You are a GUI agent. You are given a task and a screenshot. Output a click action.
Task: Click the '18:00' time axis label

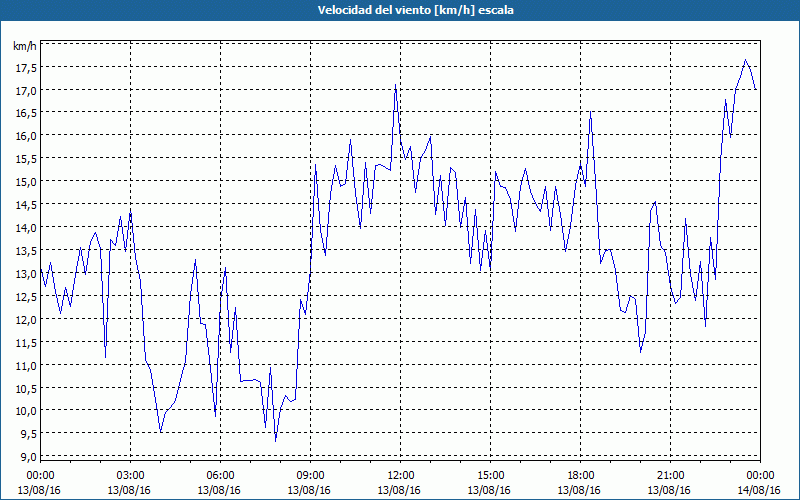tap(580, 476)
